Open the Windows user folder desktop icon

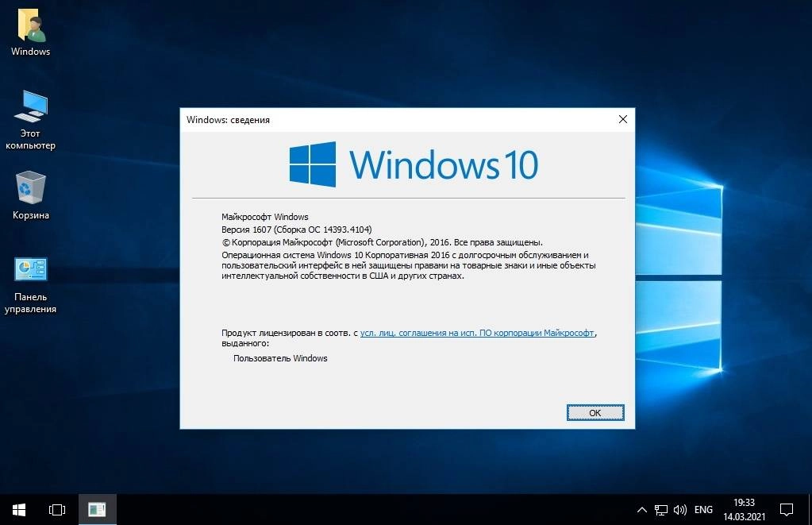point(30,32)
